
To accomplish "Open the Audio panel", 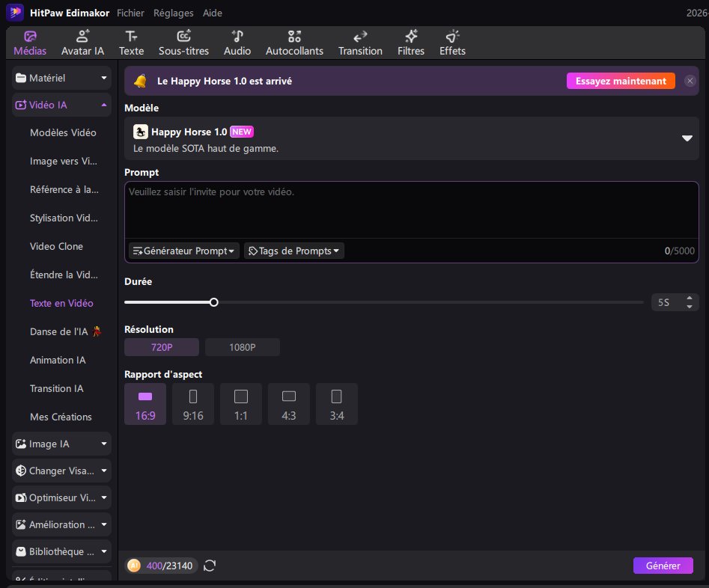I will (x=237, y=43).
